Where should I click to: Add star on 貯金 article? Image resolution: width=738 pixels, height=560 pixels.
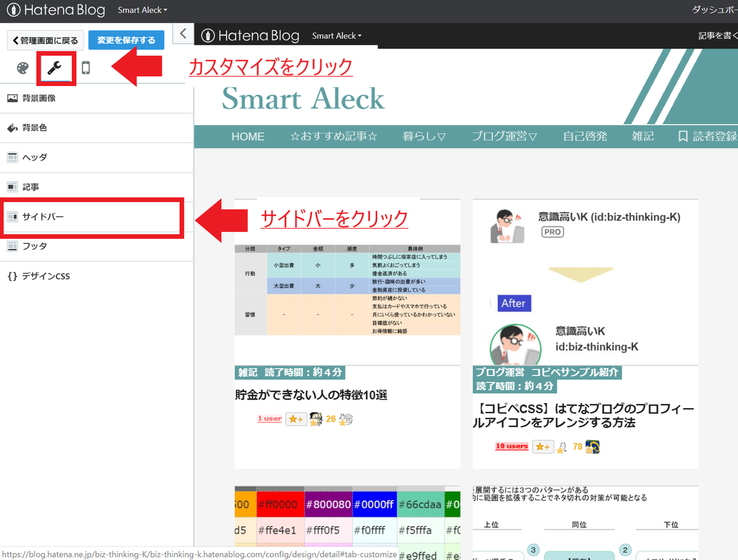pyautogui.click(x=296, y=419)
